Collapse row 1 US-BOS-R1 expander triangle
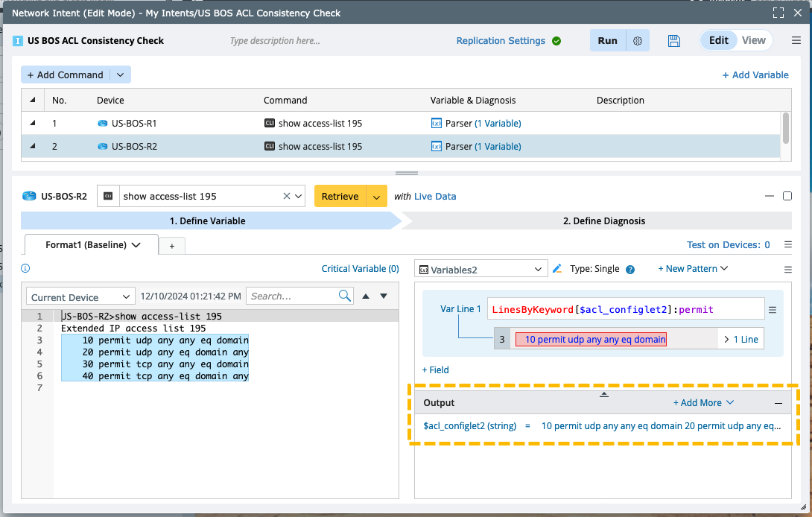This screenshot has width=812, height=517. pos(33,123)
